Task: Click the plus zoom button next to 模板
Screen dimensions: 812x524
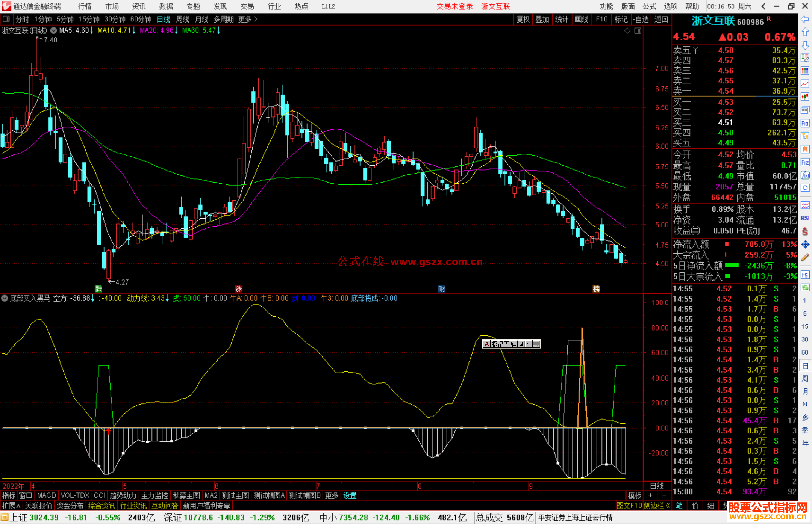Action: (650, 495)
